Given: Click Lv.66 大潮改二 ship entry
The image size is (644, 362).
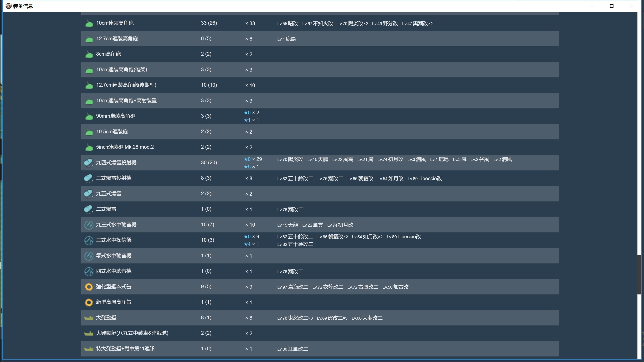Looking at the screenshot, I should [367, 318].
